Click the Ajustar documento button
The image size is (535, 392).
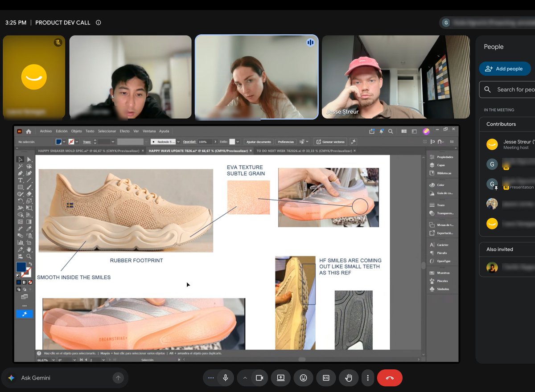coord(259,142)
